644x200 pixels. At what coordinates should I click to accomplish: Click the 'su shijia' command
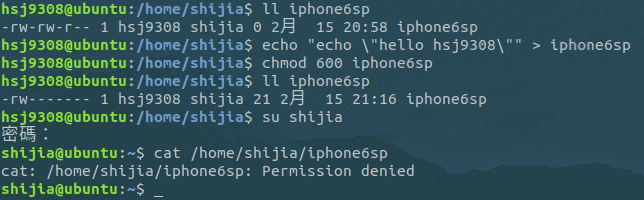pyautogui.click(x=302, y=117)
